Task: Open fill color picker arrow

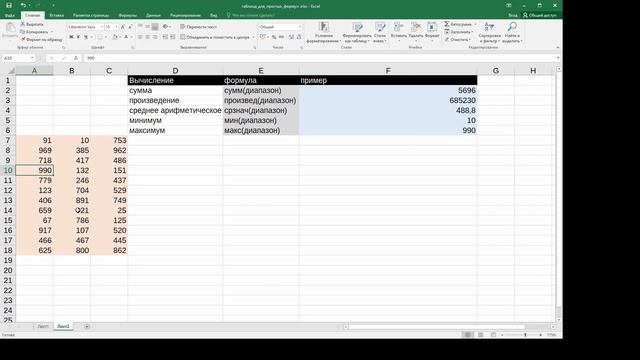Action: 120,37
